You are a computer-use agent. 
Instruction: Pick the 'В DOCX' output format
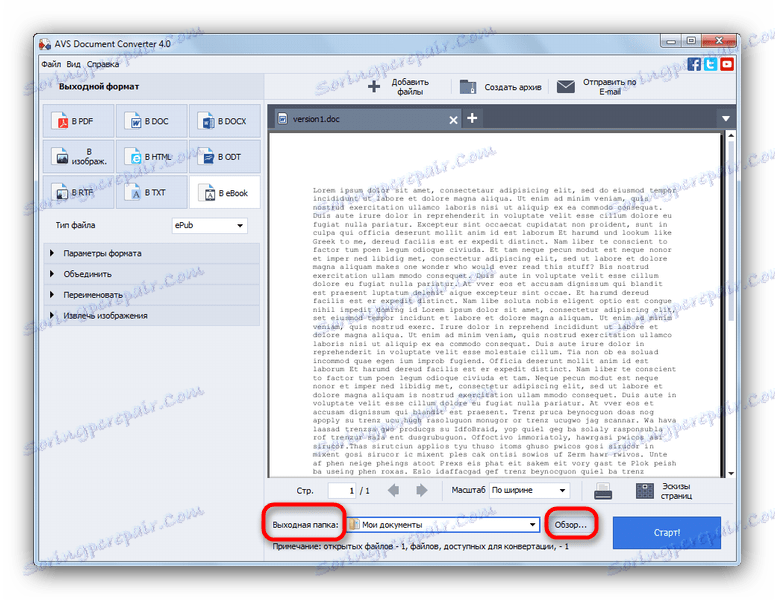tap(224, 121)
